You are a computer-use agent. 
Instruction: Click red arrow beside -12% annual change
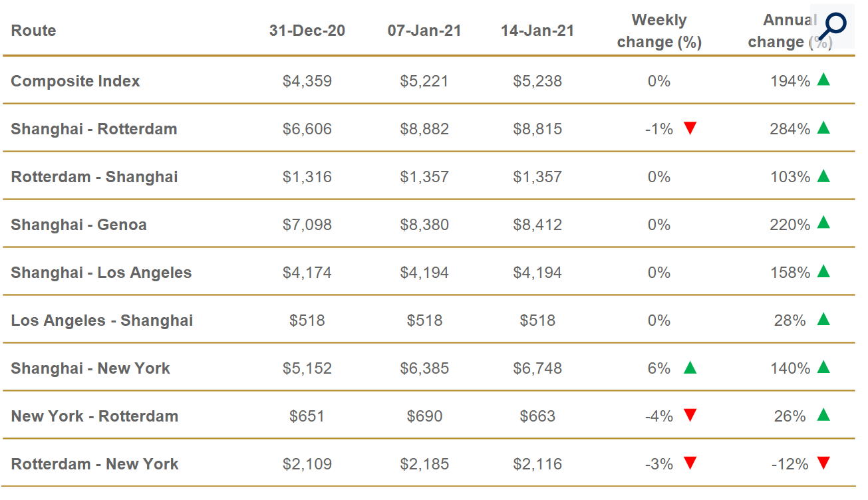[x=823, y=463]
